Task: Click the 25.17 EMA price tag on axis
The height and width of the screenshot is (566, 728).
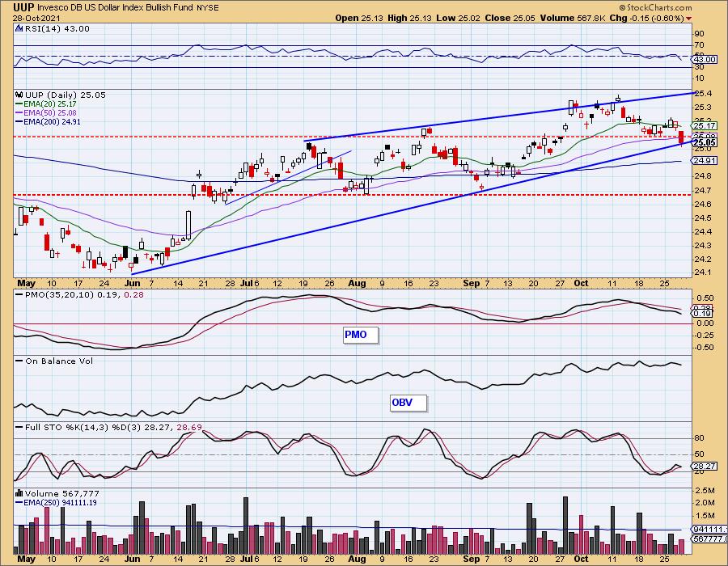Action: point(705,125)
